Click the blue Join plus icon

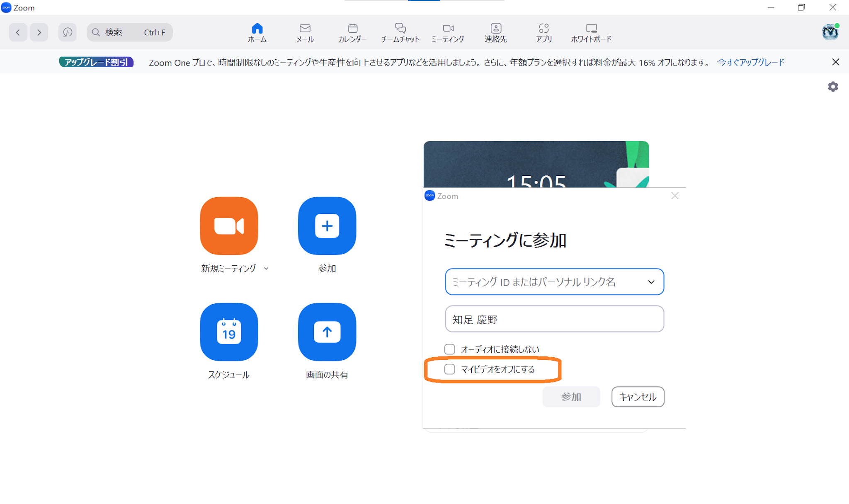pos(327,226)
